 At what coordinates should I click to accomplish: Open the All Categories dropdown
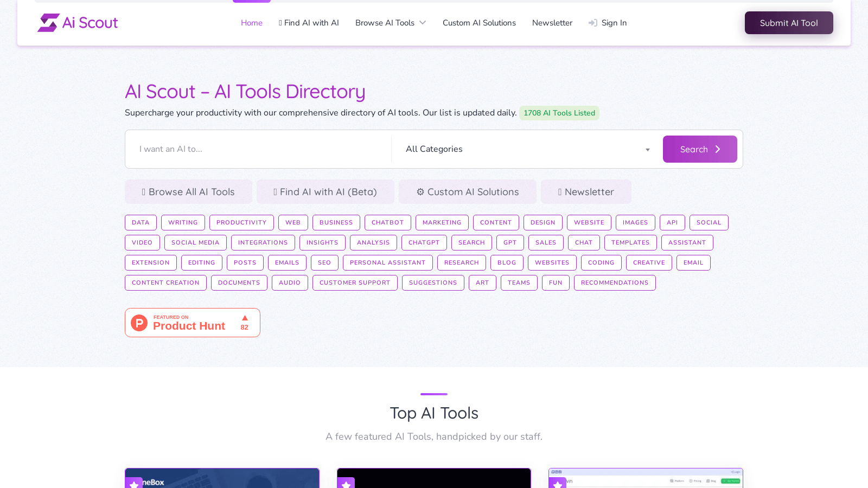(x=526, y=149)
